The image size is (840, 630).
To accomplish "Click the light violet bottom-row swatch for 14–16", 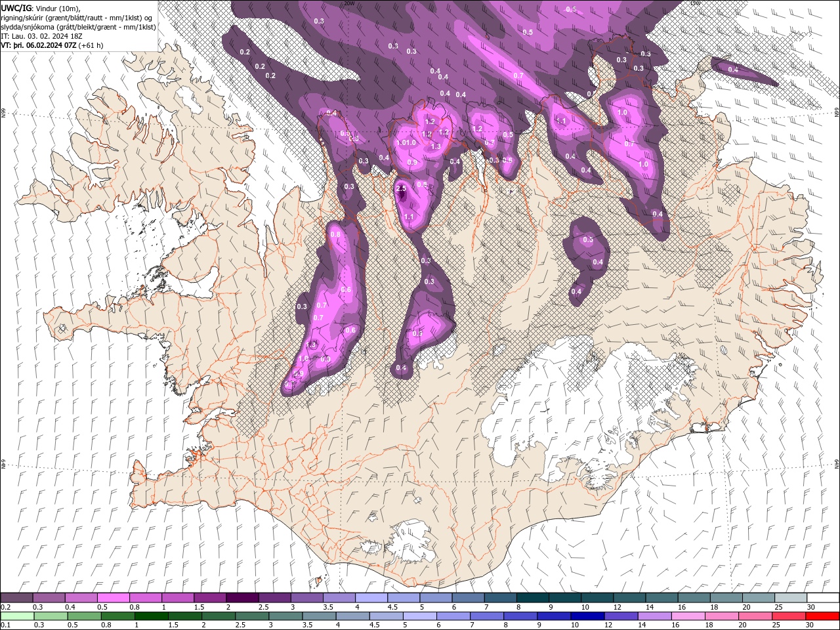I will 654,616.
